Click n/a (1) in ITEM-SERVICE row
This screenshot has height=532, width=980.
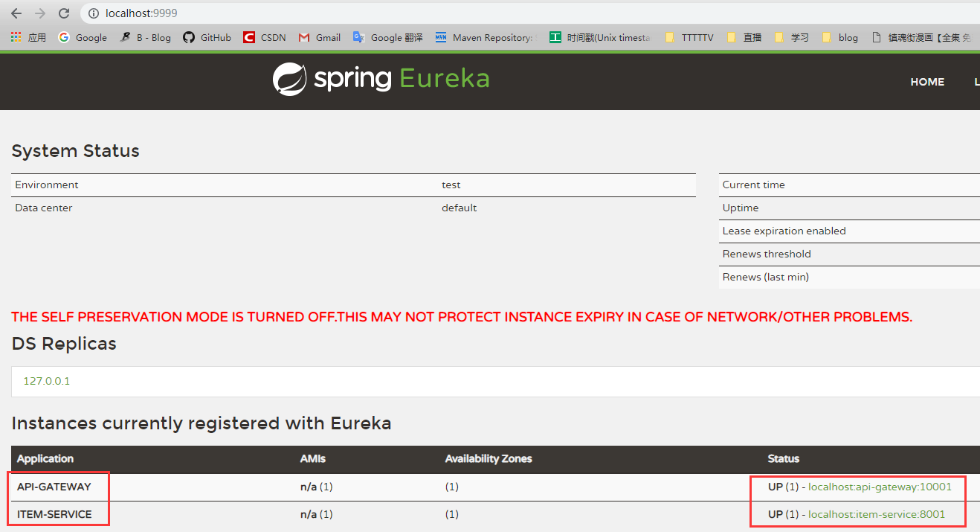[x=316, y=514]
